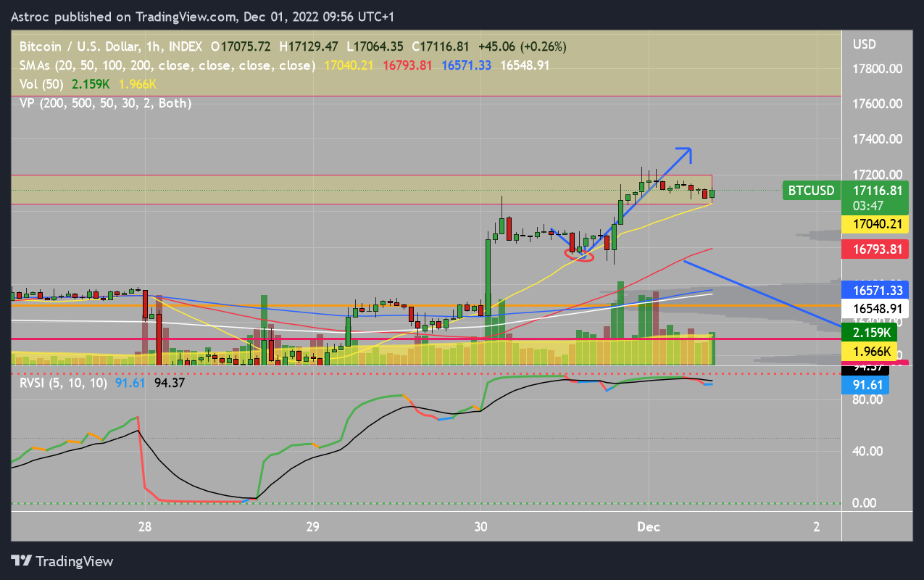Click the 17800.00 price axis tick
The height and width of the screenshot is (580, 924).
(877, 69)
